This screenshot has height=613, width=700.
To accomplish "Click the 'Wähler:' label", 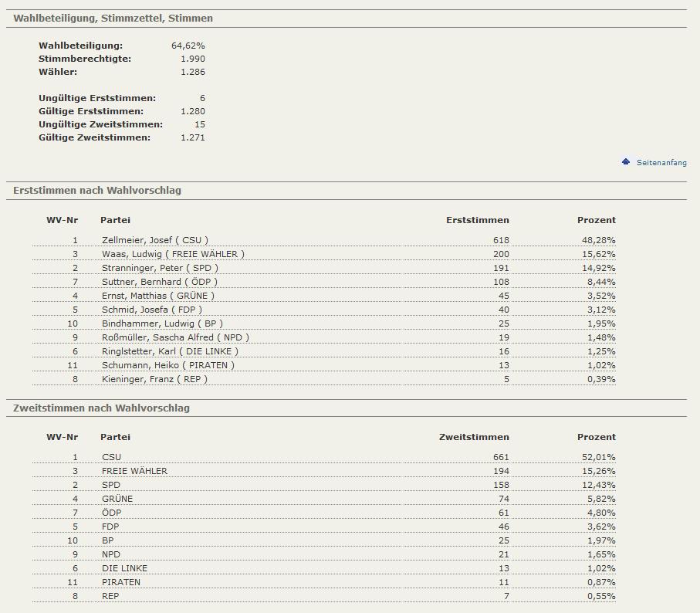I will coord(58,72).
